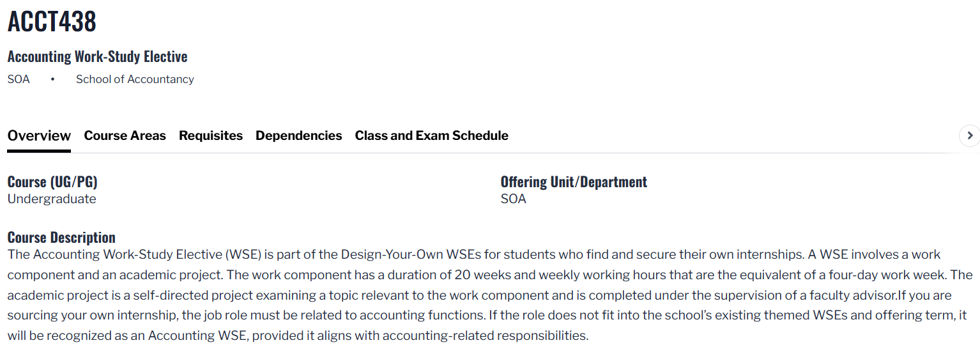Click the Course (UG/PG) field label
The image size is (980, 361).
52,182
